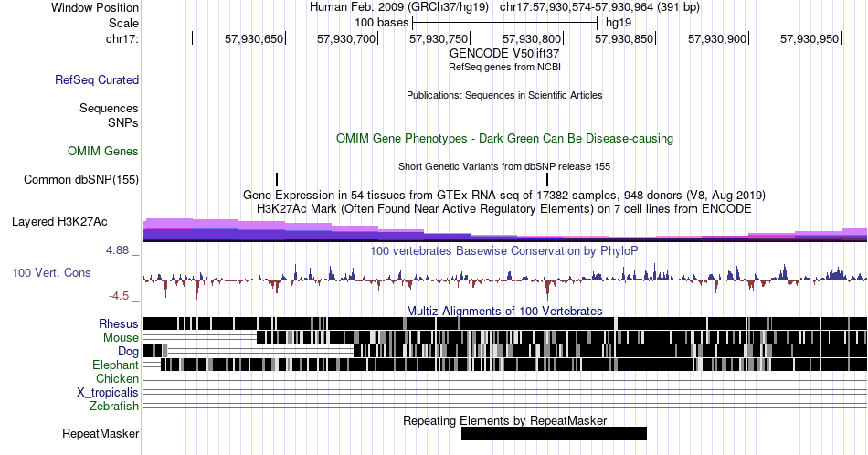Select the Chicken alignment row label
Image resolution: width=868 pixels, height=455 pixels.
click(117, 378)
